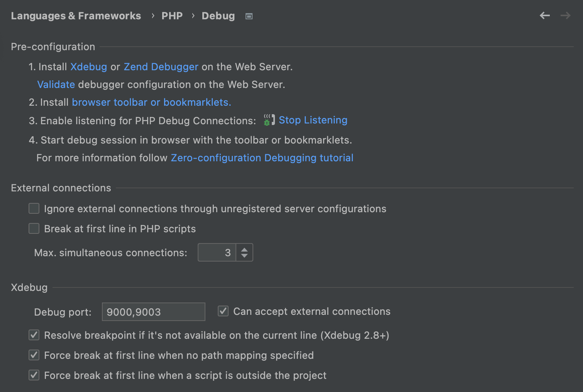Uncheck Can accept external connections
The image size is (583, 392).
223,311
